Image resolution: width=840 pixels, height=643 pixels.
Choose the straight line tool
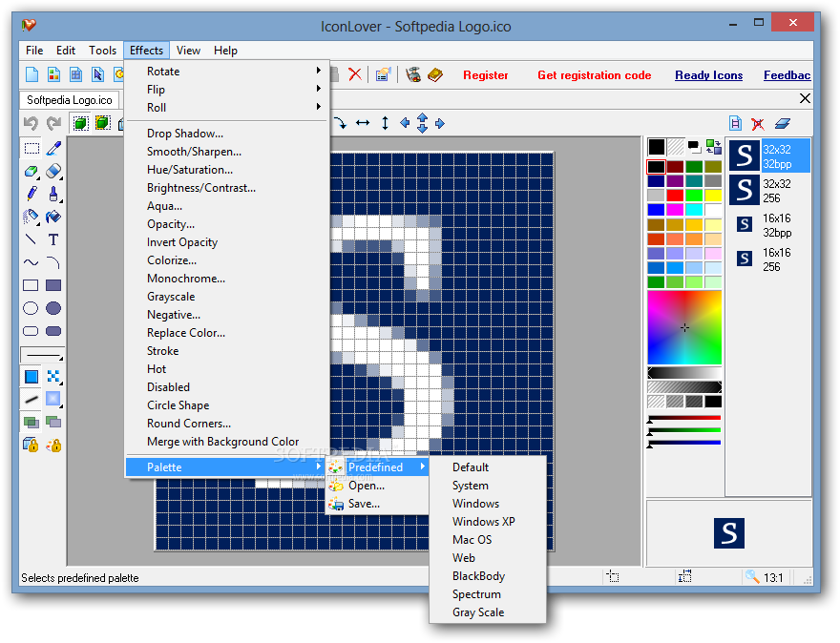31,239
